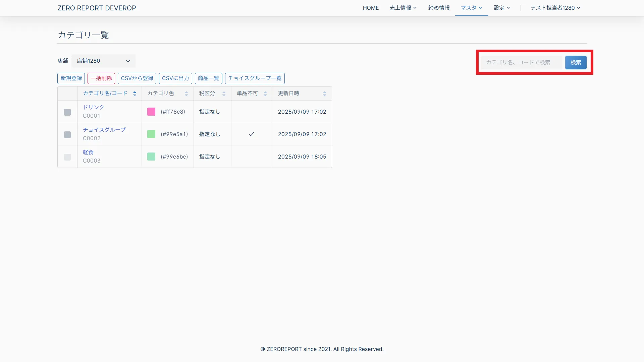This screenshot has height=362, width=644.
Task: Sort table by 単品不可 column
Action: pyautogui.click(x=265, y=94)
